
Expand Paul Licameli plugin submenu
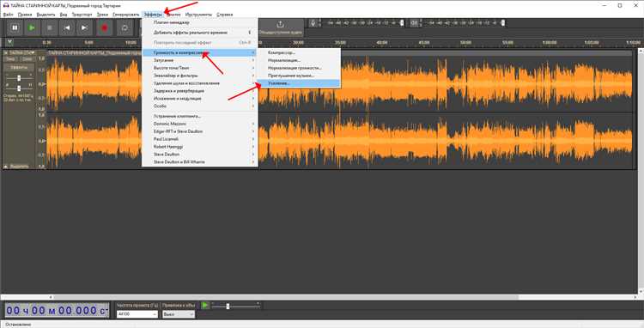point(200,139)
